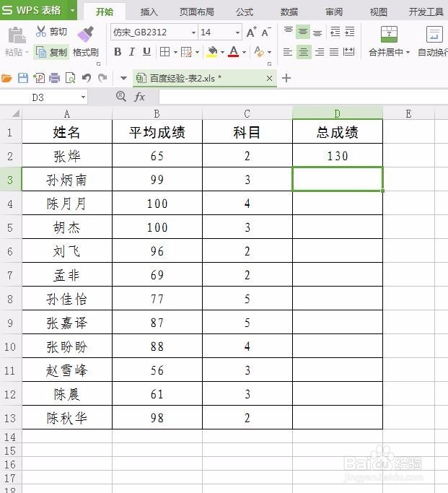
Task: Click Merge and Center (合并居中) icon
Action: coord(389,34)
